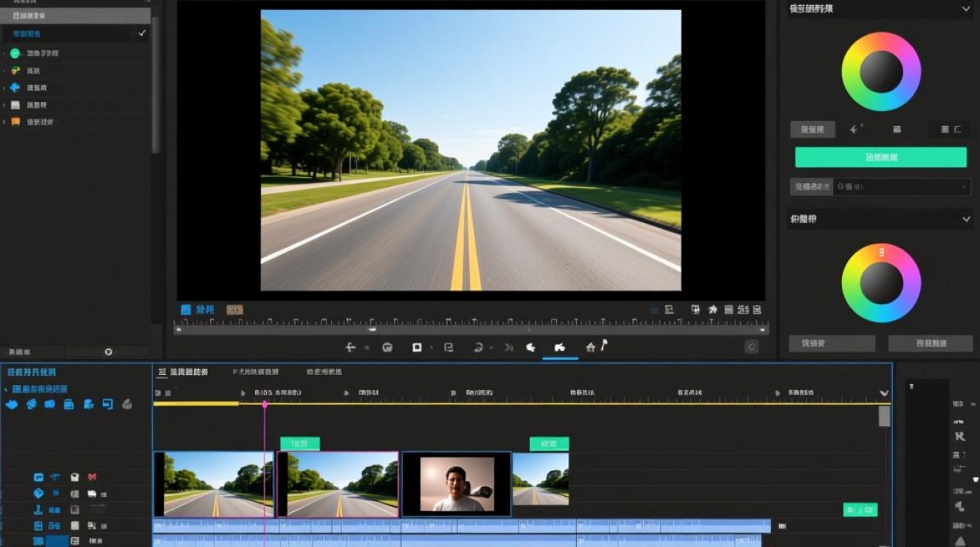Click the first blue icon in the timeline tool row
980x547 pixels.
coord(12,404)
